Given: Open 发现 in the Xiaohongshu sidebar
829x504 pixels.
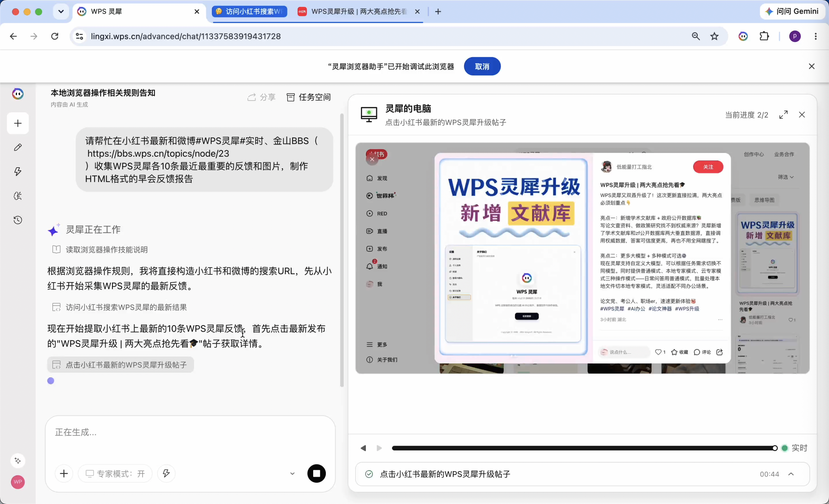Looking at the screenshot, I should point(377,178).
